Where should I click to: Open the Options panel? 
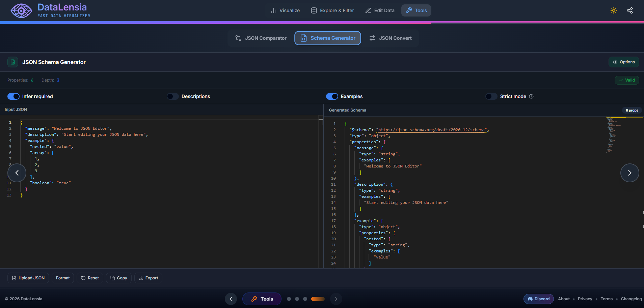pyautogui.click(x=624, y=62)
